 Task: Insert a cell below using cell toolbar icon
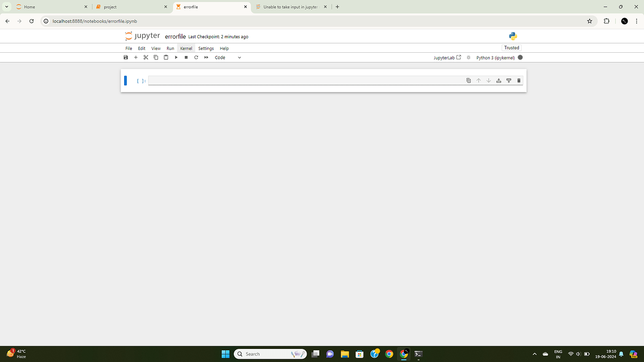[x=509, y=81]
